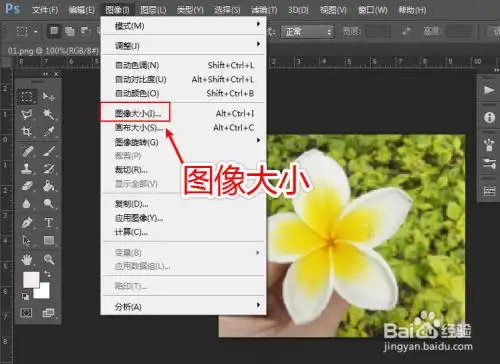Choose 自动色调(N) menu entry

pos(183,65)
